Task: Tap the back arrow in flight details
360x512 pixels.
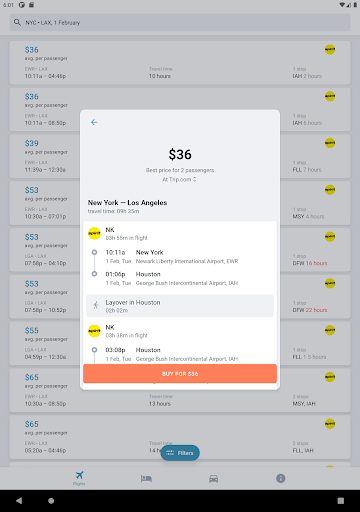Action: click(94, 122)
